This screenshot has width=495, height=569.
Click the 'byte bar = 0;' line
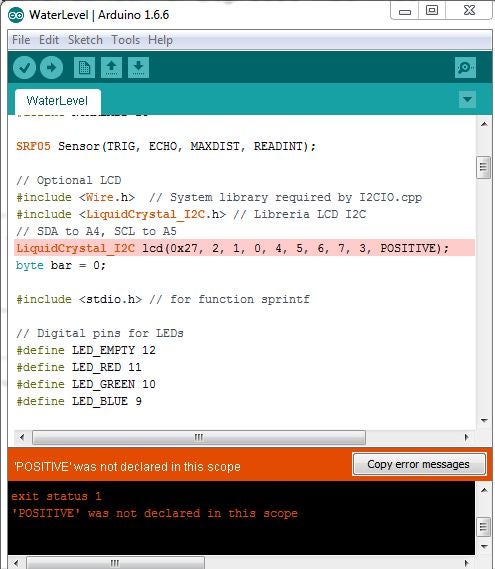[61, 265]
